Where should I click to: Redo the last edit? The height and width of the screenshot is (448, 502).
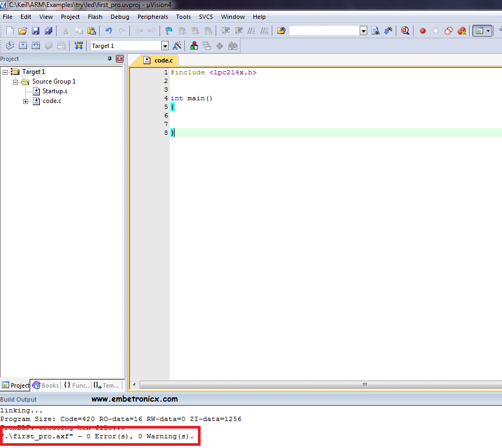coord(122,31)
